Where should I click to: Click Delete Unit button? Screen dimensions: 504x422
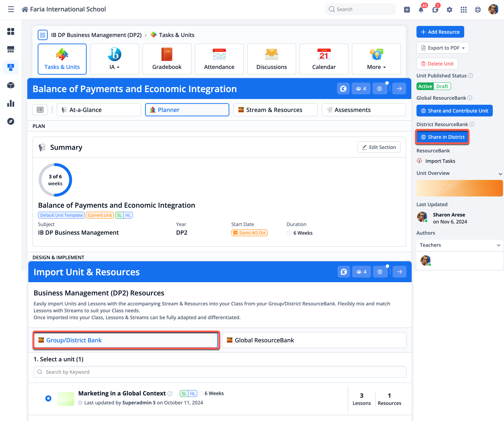coord(437,64)
